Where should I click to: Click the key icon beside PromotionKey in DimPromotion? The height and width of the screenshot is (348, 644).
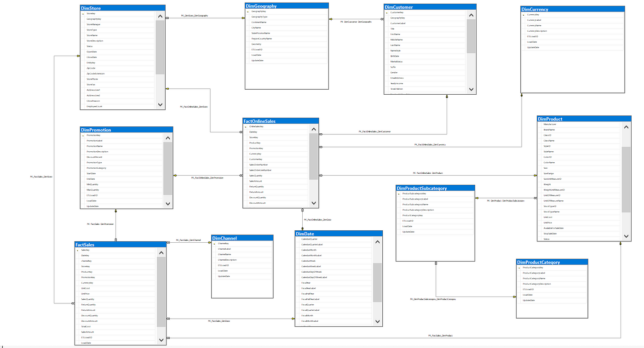coord(83,136)
